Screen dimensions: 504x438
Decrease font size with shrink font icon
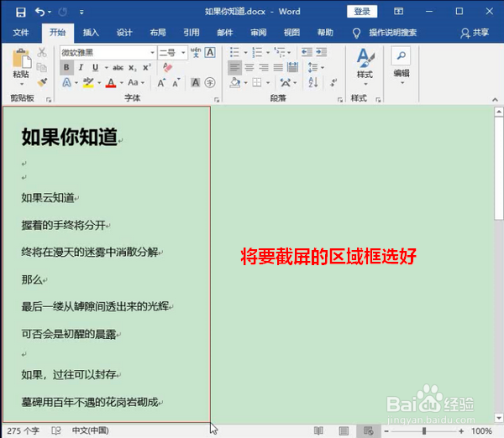pyautogui.click(x=176, y=83)
